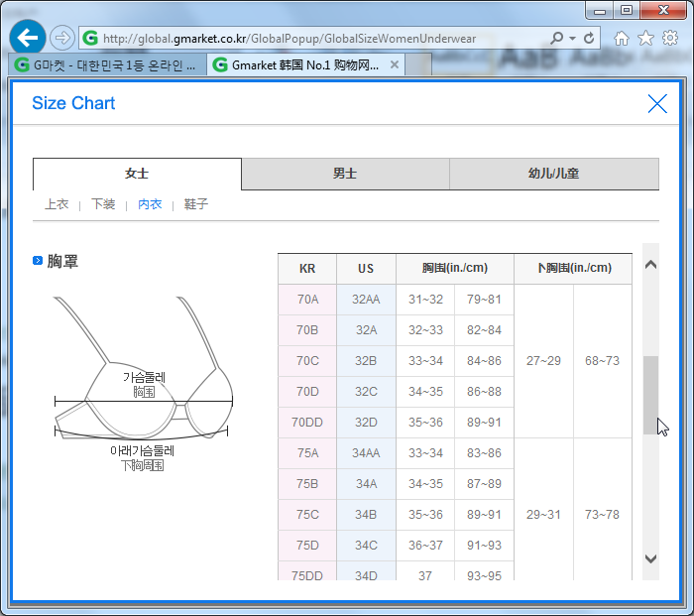Select the 70B size cell

pos(307,330)
